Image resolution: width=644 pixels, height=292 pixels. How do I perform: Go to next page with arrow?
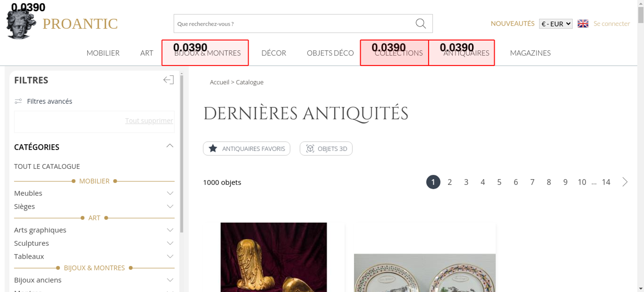pyautogui.click(x=625, y=182)
